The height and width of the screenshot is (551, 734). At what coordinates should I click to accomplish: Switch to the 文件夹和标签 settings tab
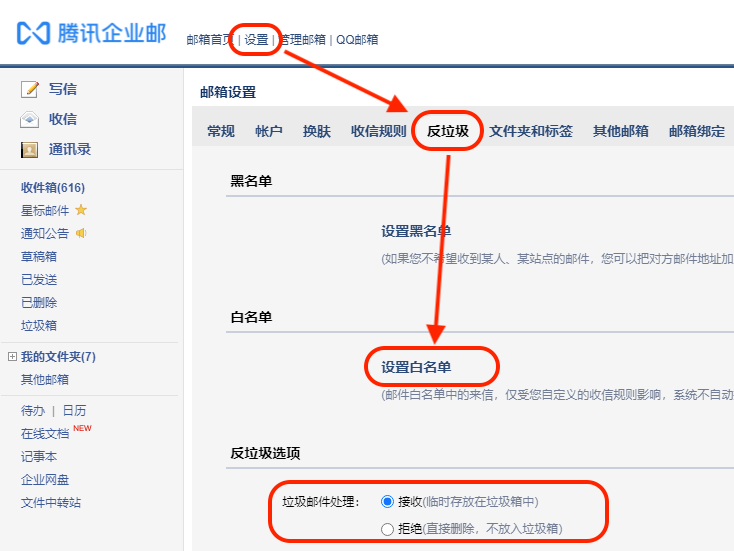pos(531,131)
